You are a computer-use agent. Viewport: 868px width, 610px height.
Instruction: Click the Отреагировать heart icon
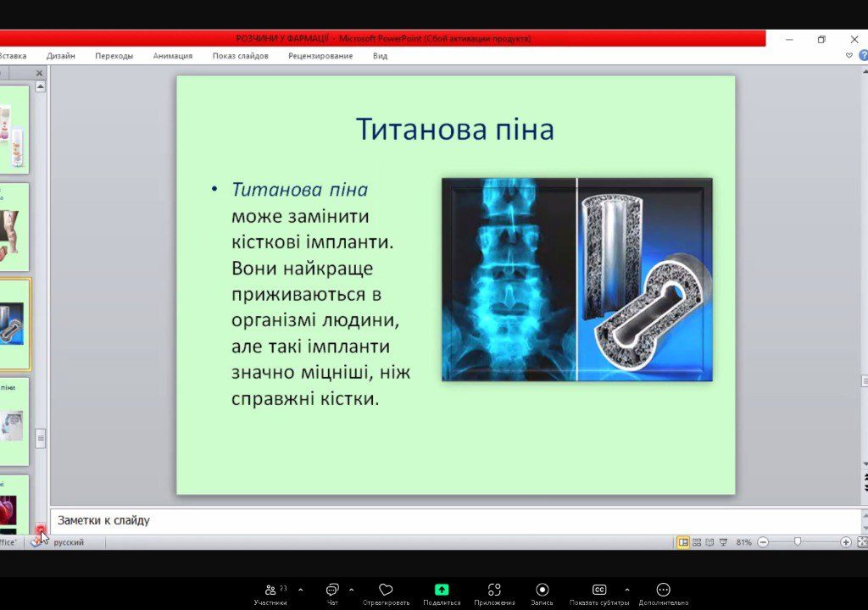point(386,590)
